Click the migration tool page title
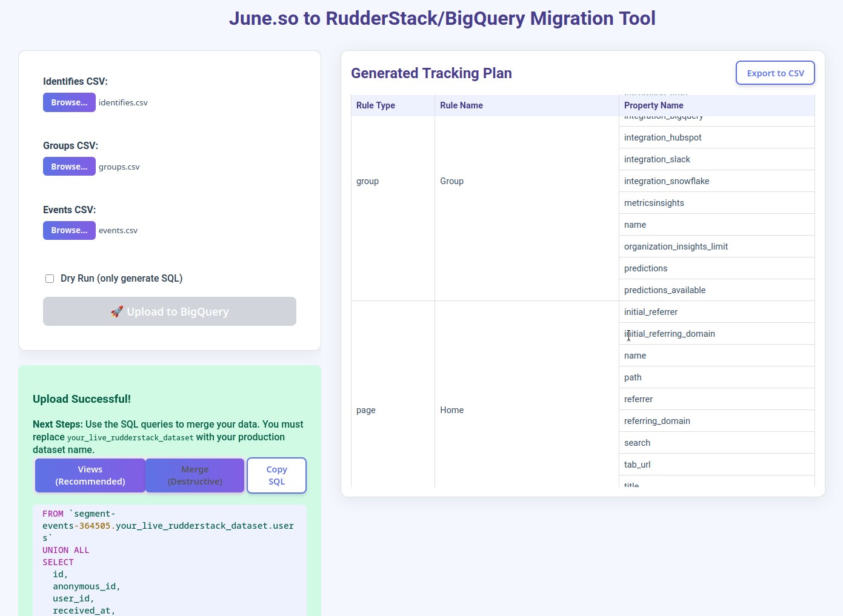Image resolution: width=843 pixels, height=616 pixels. [x=442, y=18]
